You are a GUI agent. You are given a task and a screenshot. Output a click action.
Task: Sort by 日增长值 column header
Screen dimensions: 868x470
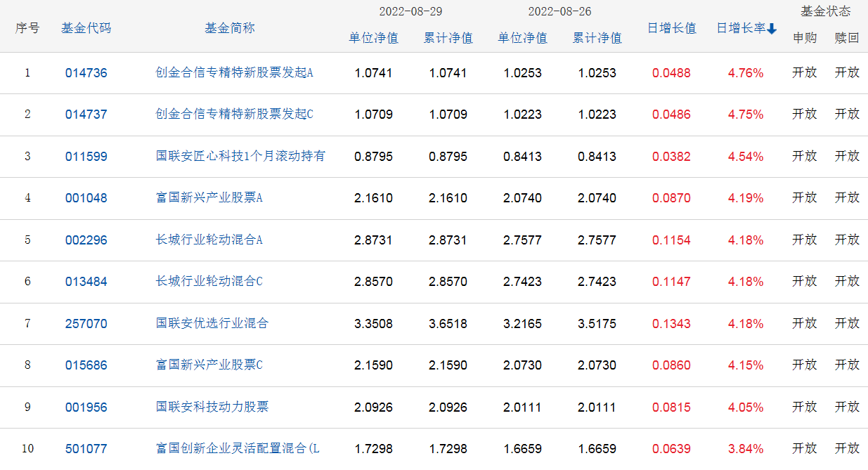pyautogui.click(x=671, y=28)
